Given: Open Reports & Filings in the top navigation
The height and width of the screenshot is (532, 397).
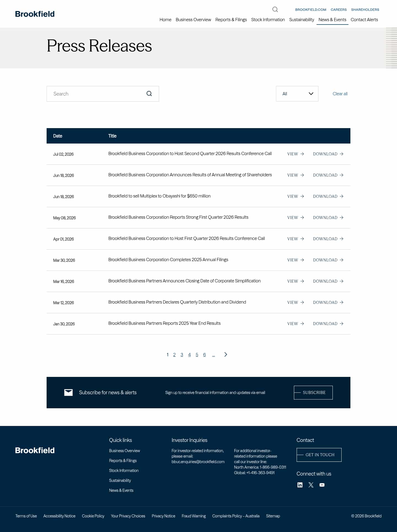Looking at the screenshot, I should [231, 20].
